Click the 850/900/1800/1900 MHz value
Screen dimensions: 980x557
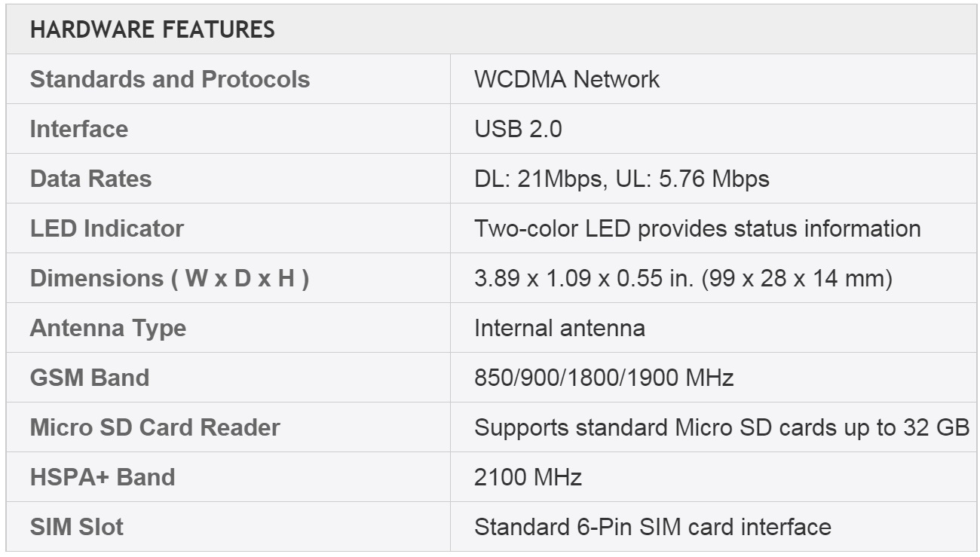click(603, 377)
